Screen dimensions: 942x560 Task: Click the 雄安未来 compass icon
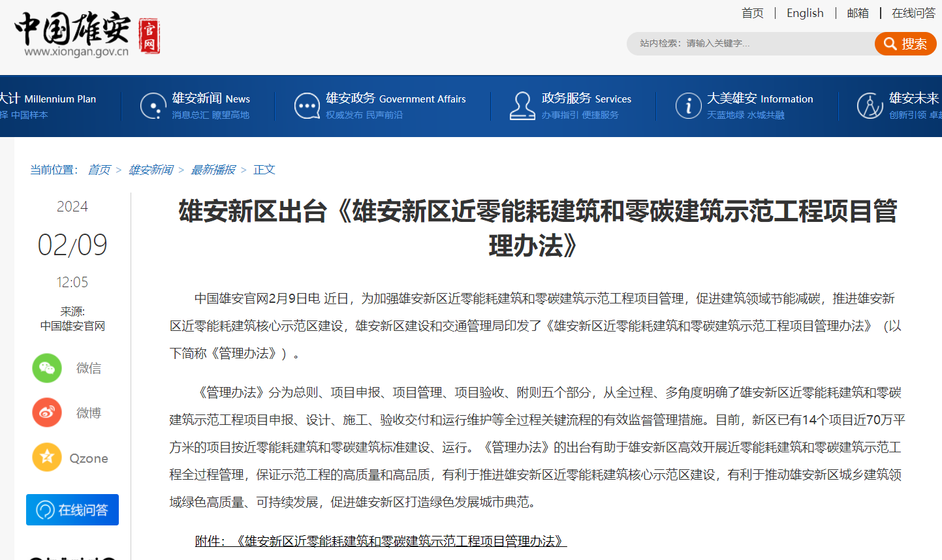pos(870,106)
